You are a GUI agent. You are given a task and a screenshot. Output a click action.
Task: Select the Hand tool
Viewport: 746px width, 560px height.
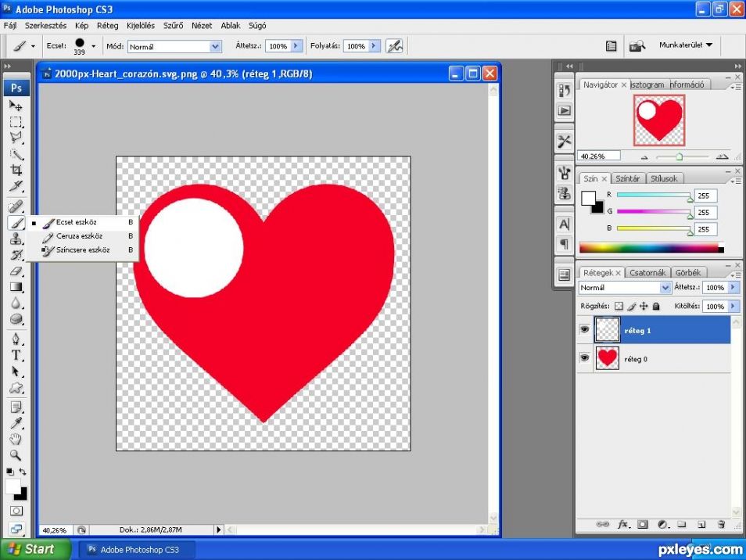click(x=16, y=439)
